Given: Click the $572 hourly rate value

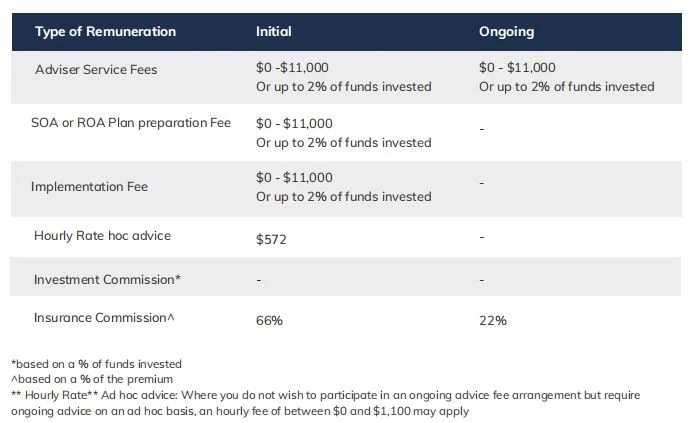Looking at the screenshot, I should tap(271, 240).
